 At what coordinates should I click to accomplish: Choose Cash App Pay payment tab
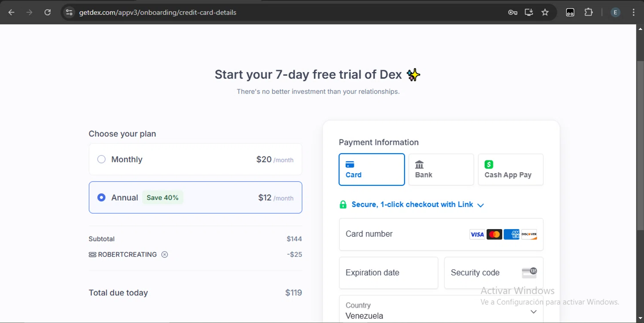pos(511,169)
